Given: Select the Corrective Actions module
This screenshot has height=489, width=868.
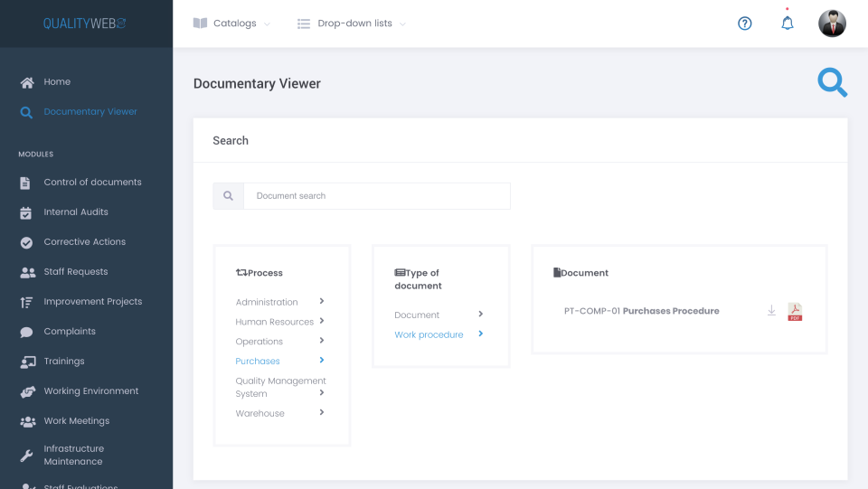Looking at the screenshot, I should 84,242.
